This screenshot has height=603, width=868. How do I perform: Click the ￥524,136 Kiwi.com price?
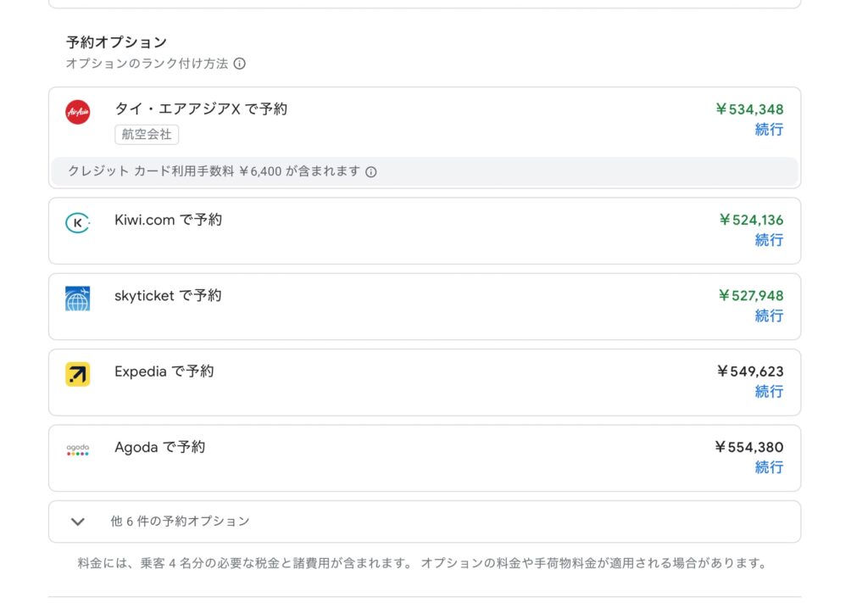point(750,221)
